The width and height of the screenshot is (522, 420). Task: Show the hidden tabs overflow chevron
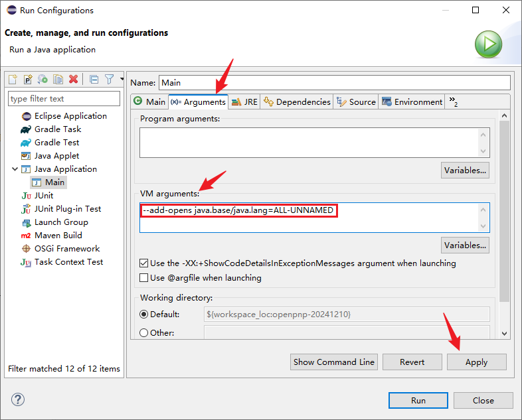[x=454, y=102]
